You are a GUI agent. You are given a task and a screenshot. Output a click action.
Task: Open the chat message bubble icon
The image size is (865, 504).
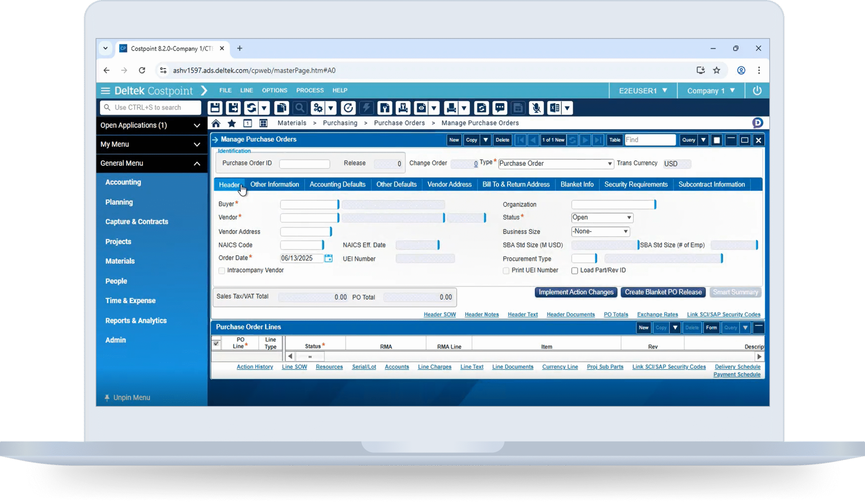[x=500, y=108]
